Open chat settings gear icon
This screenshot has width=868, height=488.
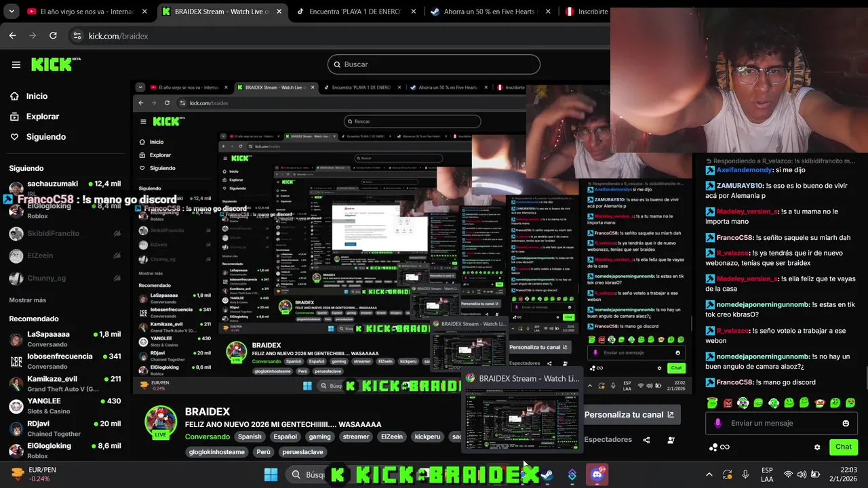point(817,447)
